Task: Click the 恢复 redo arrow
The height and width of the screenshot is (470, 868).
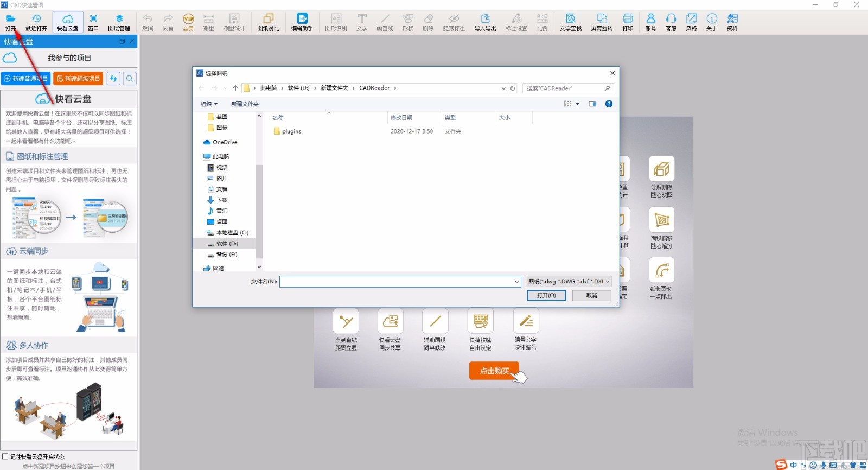Action: [168, 22]
